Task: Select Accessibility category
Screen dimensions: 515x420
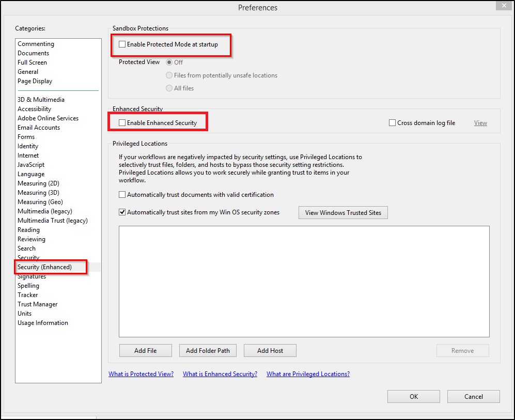Action: click(34, 108)
